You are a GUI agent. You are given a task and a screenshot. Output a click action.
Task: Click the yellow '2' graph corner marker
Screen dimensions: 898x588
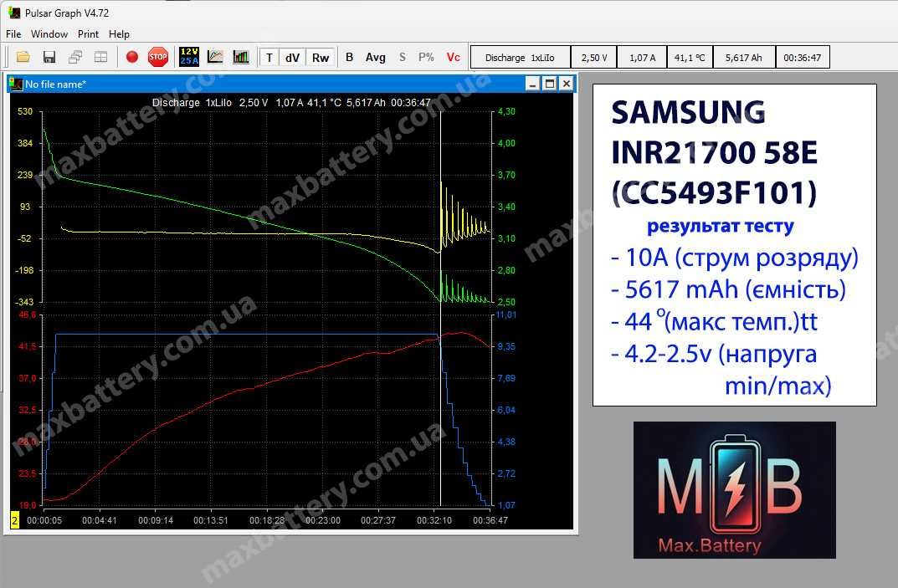15,520
